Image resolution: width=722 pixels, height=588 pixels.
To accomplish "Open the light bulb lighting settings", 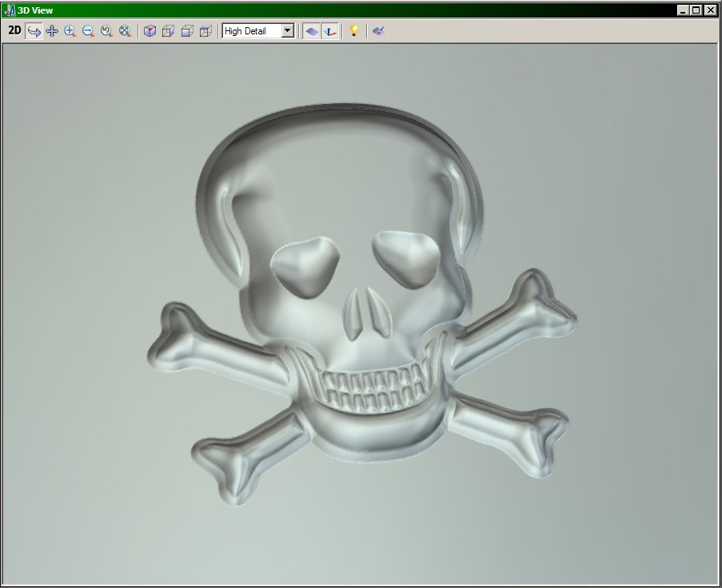I will tap(353, 31).
